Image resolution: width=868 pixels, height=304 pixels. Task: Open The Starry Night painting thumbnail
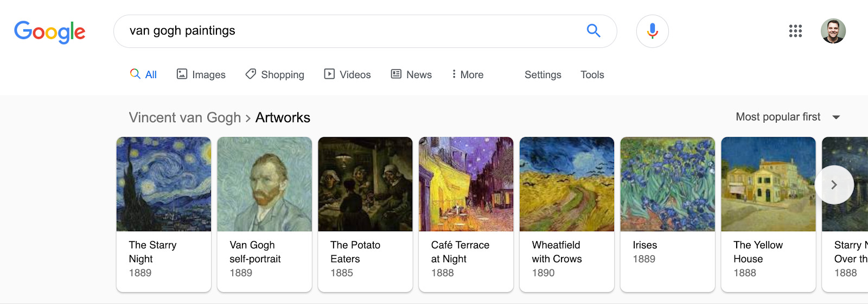[x=164, y=184]
